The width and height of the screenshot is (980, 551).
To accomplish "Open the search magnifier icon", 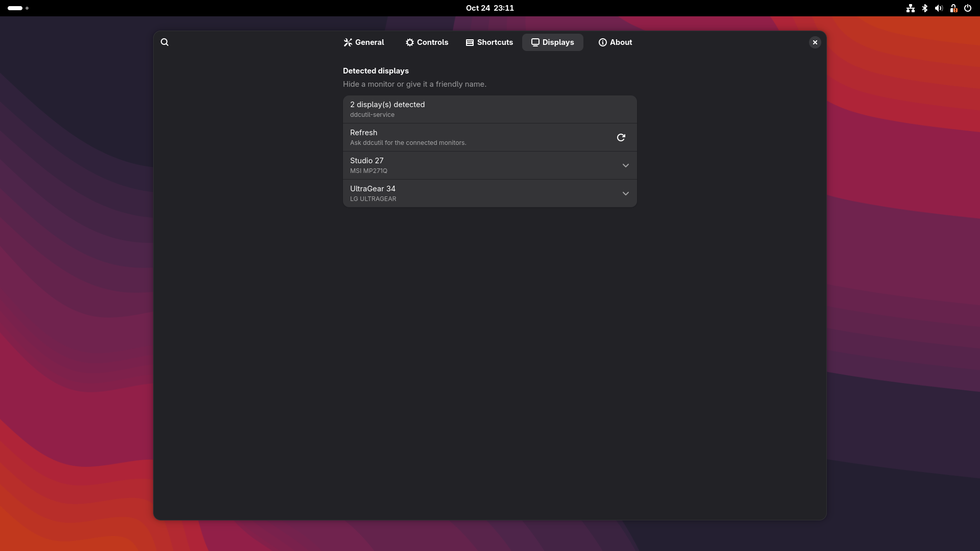I will pyautogui.click(x=164, y=42).
